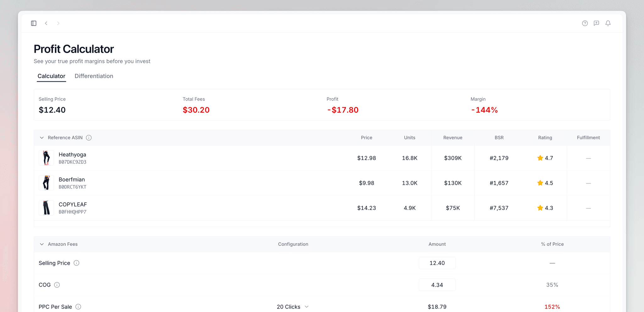
Task: Edit the COG amount field
Action: [437, 285]
